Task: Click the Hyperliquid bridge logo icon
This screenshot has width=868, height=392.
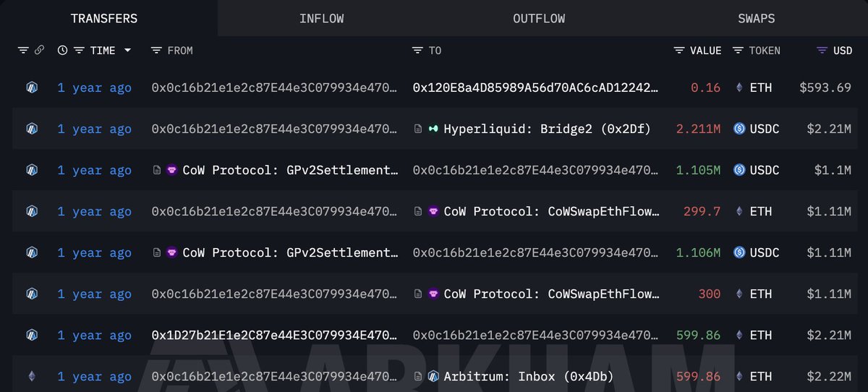Action: pos(433,129)
